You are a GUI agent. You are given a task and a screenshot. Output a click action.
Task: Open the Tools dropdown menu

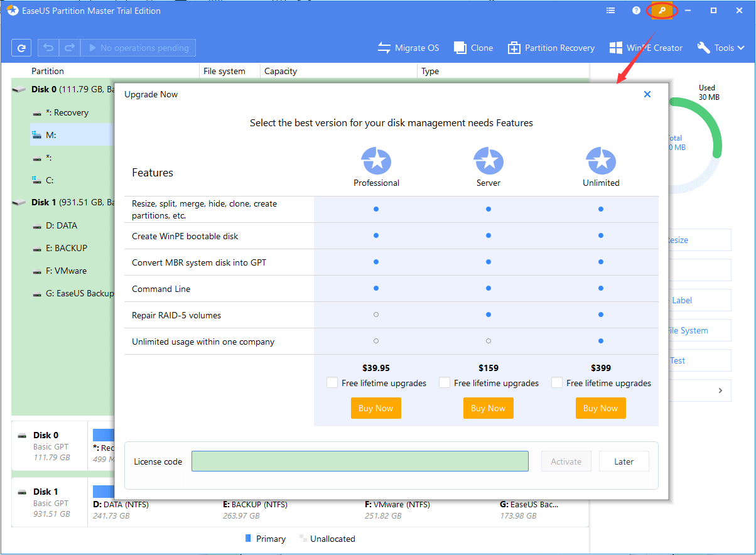coord(721,48)
